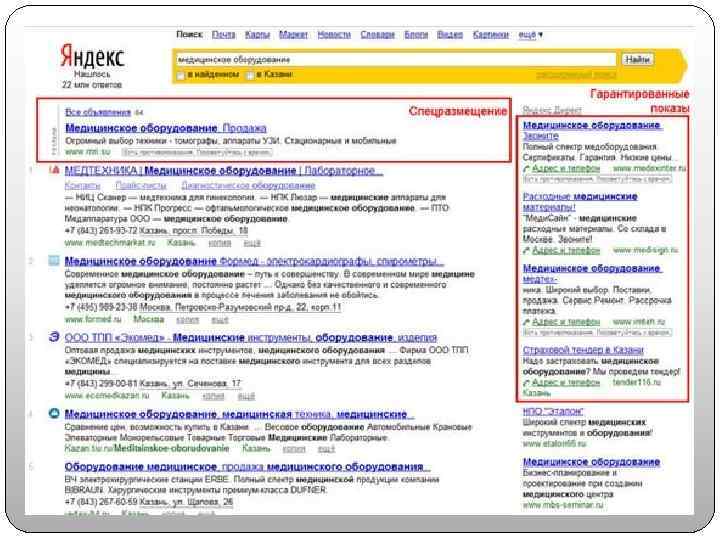This screenshot has height=540, width=720.
Task: Tick the «в найденном» checkbox
Action: pos(181,75)
